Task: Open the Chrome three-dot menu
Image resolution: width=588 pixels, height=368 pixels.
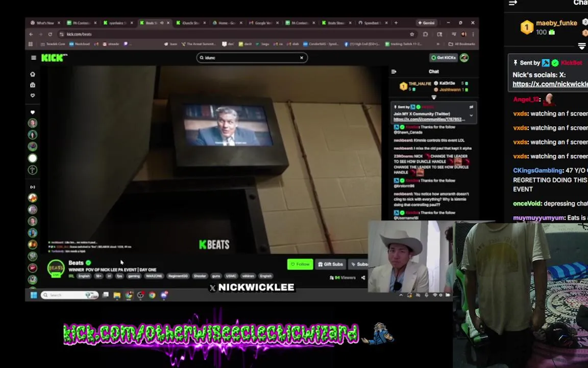Action: click(473, 34)
